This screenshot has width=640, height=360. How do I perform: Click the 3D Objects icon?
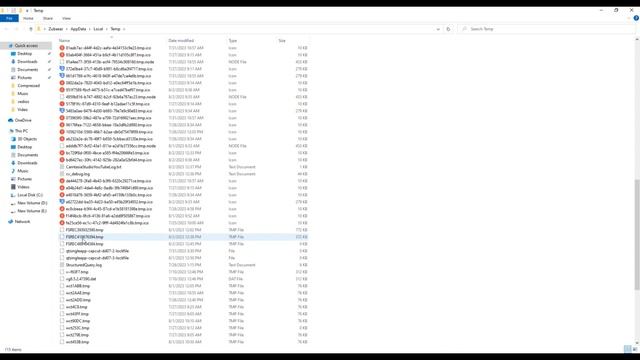(x=13, y=139)
